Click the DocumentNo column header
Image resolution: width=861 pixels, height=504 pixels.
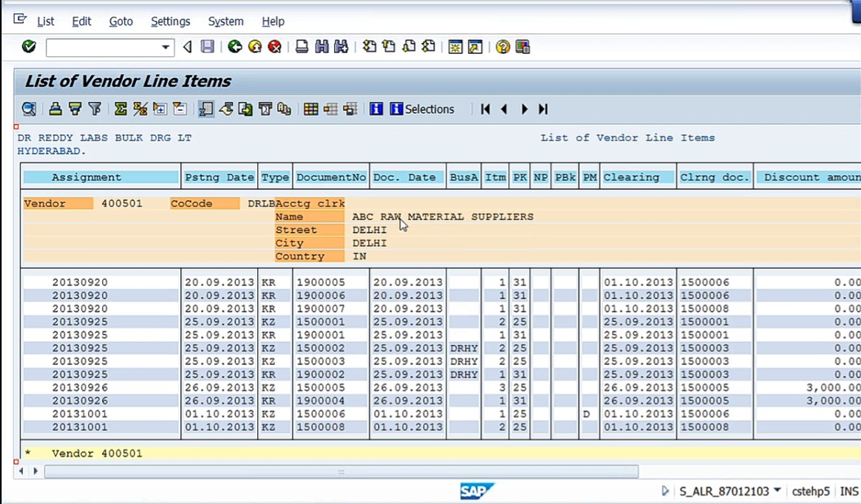331,177
